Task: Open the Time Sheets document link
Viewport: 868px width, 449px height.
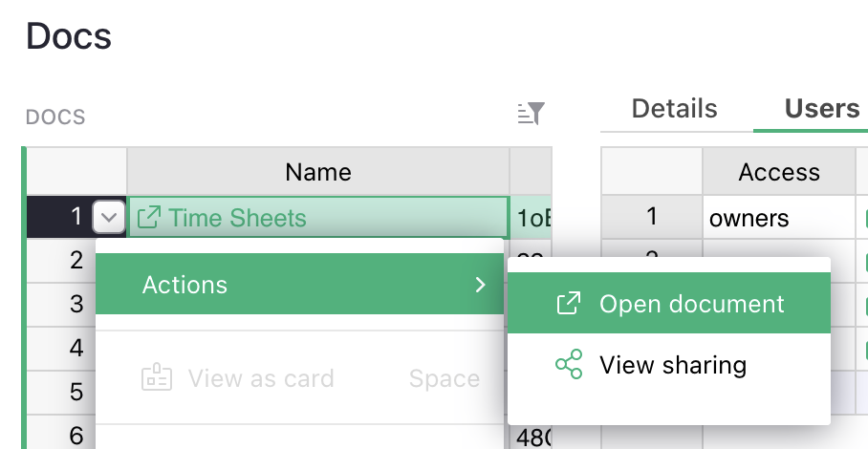Action: tap(237, 218)
